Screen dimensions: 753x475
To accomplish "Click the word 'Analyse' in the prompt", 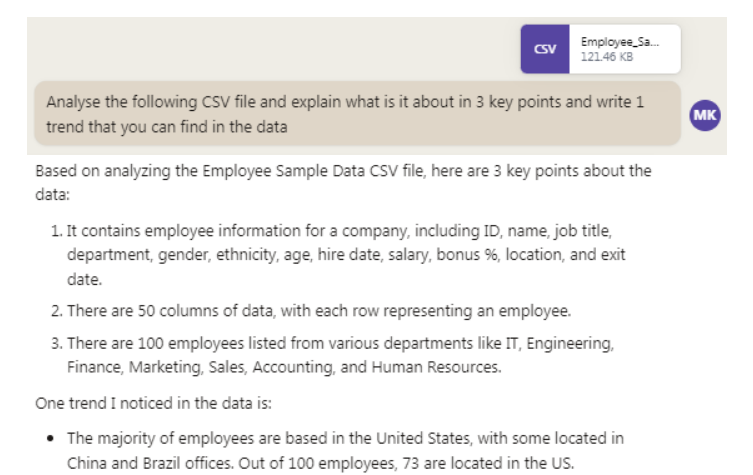I will pos(73,102).
